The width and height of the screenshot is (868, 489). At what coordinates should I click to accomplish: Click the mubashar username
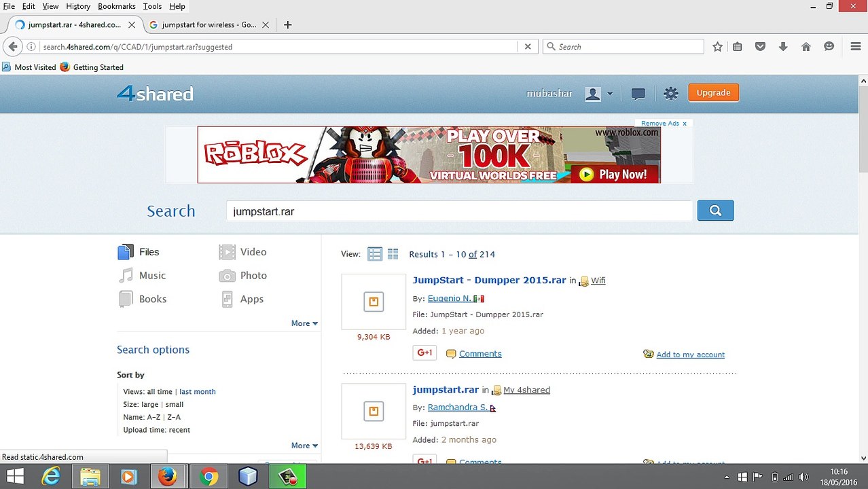549,93
